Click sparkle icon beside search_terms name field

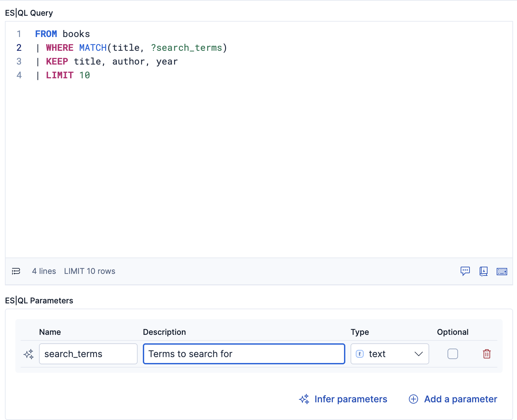[x=29, y=354]
